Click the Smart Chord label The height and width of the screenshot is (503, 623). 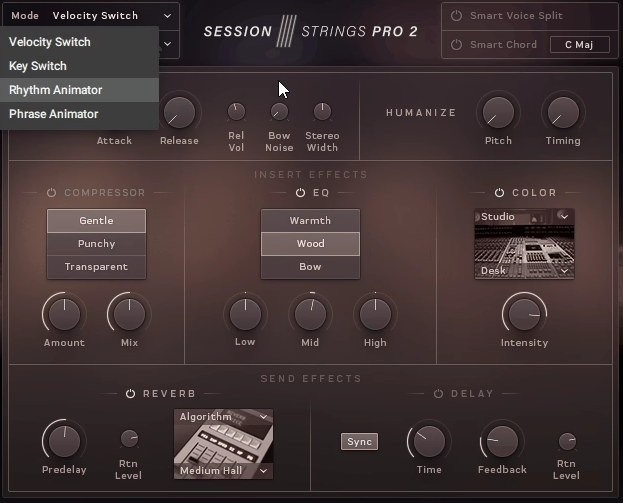503,44
